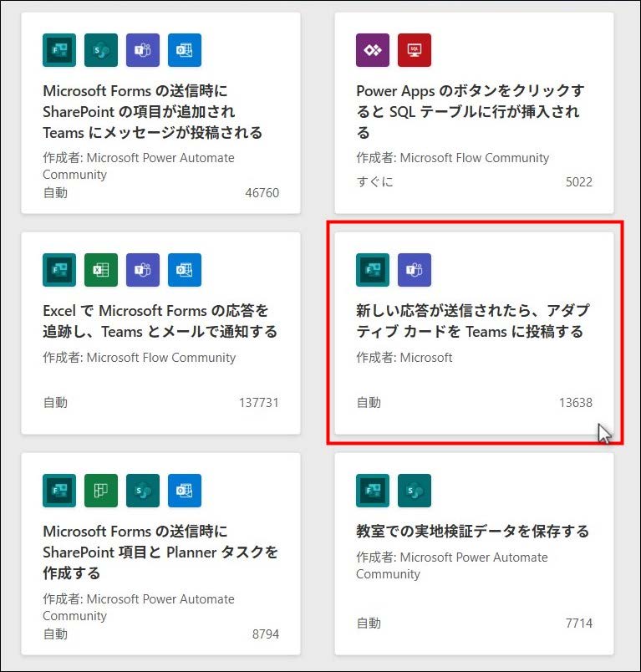
Task: Click 自動 label in the 8794 card
Action: [55, 634]
